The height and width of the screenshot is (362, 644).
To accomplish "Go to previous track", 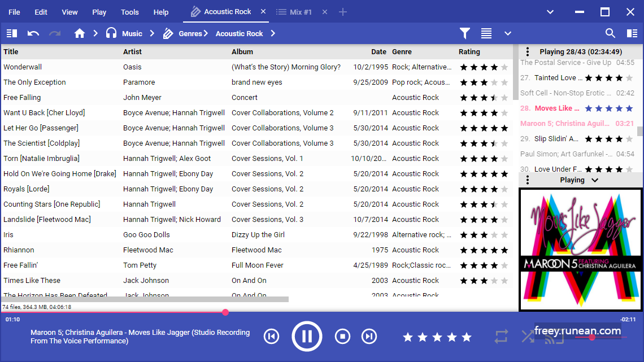I will click(272, 337).
